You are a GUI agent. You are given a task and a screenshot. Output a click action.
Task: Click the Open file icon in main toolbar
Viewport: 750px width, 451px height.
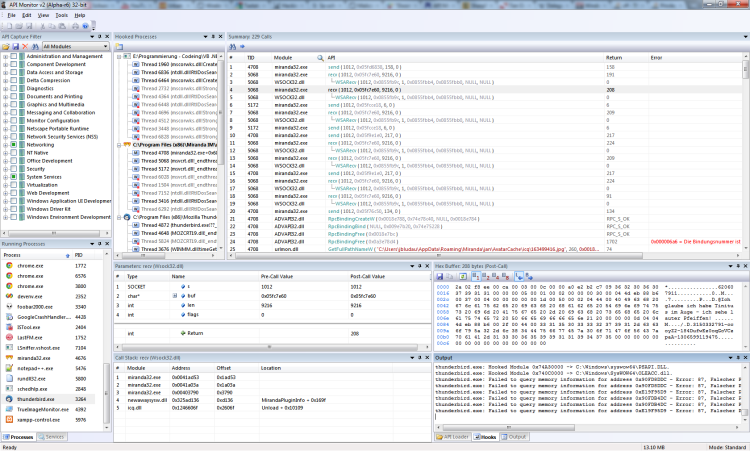pyautogui.click(x=19, y=26)
